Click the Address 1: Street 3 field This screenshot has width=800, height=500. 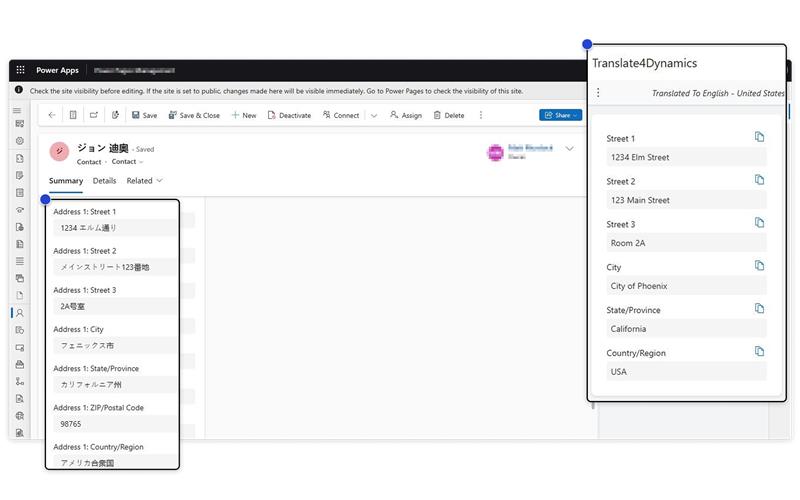click(x=115, y=307)
